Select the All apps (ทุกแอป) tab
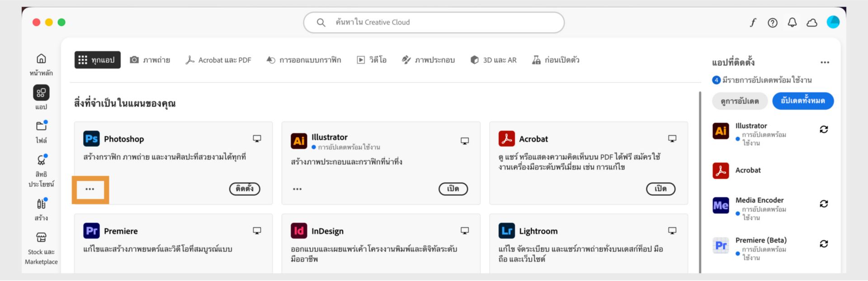Viewport: 868px width, 281px height. tap(98, 60)
